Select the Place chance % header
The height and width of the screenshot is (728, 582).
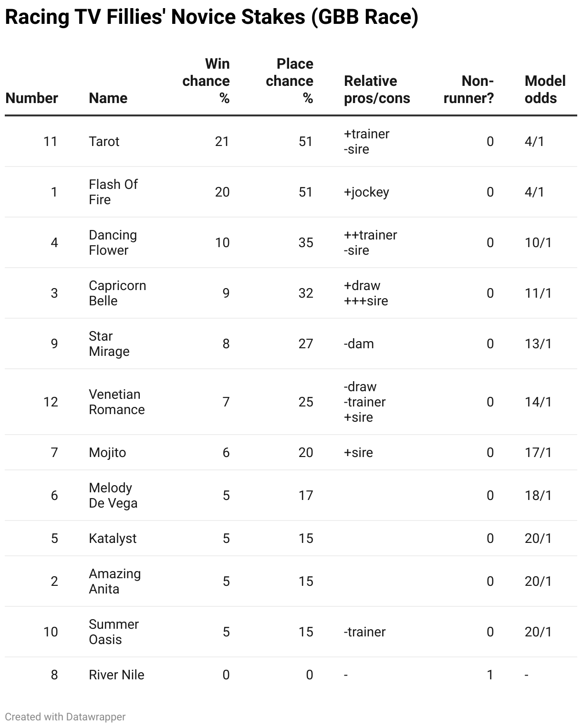pyautogui.click(x=290, y=81)
